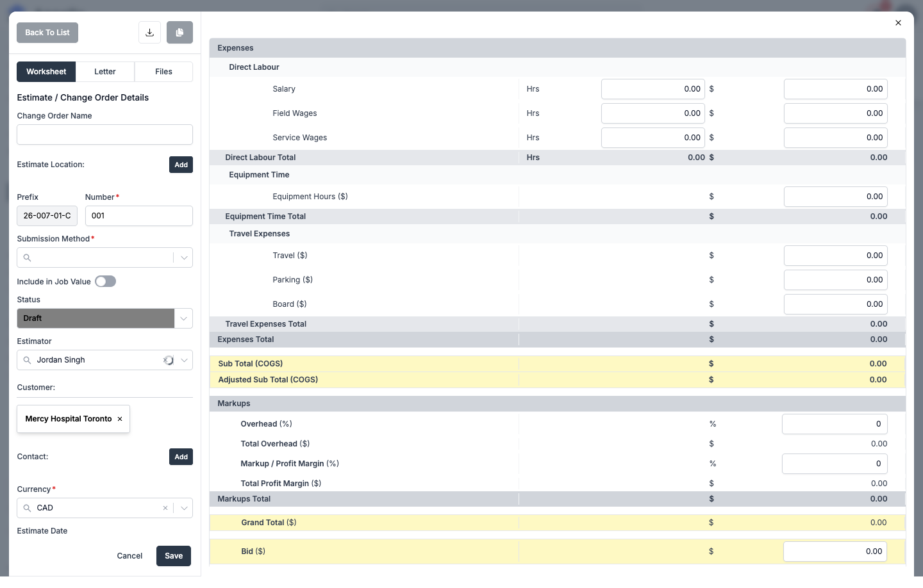The width and height of the screenshot is (923, 588).
Task: Click the Bid ($) input field
Action: pyautogui.click(x=835, y=551)
